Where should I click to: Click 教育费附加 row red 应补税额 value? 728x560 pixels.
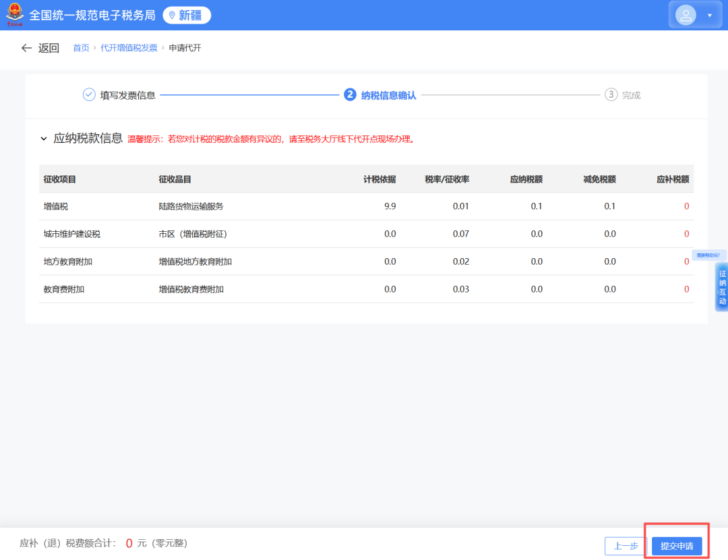686,289
